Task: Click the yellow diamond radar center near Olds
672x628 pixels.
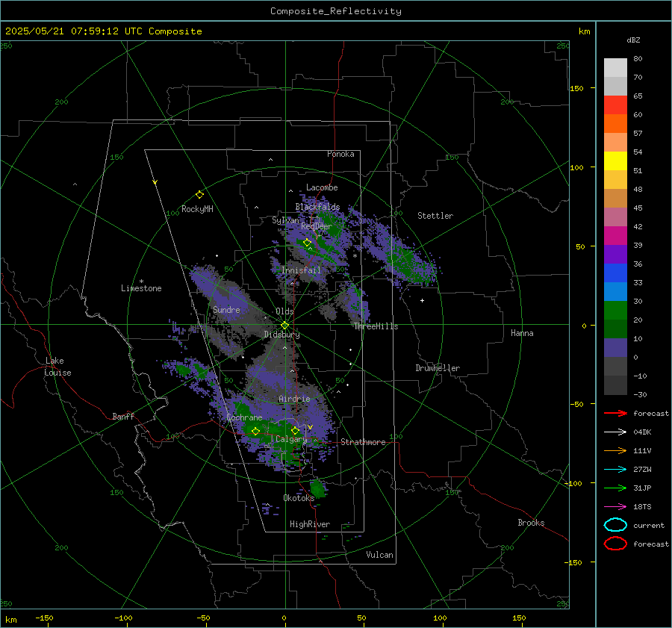Action: tap(284, 325)
